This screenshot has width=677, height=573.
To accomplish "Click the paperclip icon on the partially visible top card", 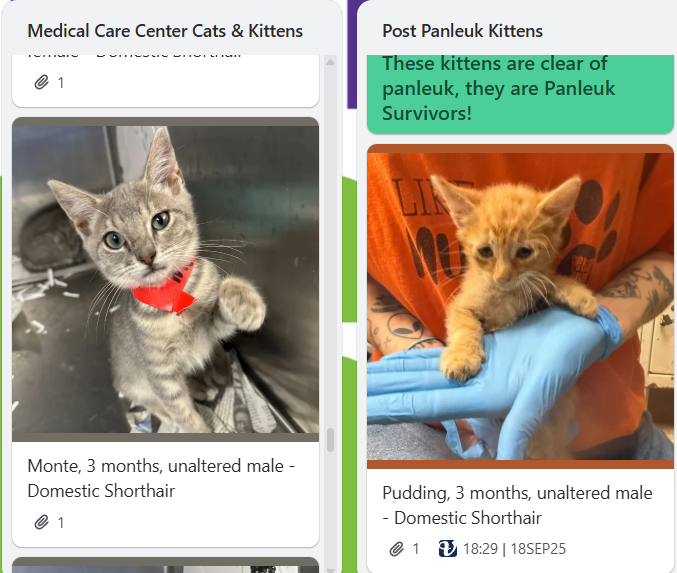I will click(x=41, y=82).
